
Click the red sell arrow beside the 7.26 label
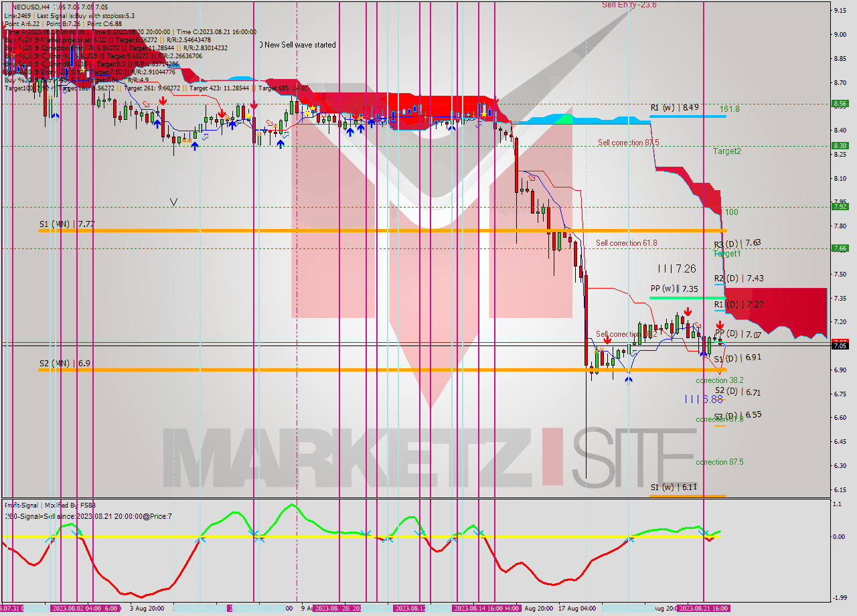pyautogui.click(x=688, y=312)
